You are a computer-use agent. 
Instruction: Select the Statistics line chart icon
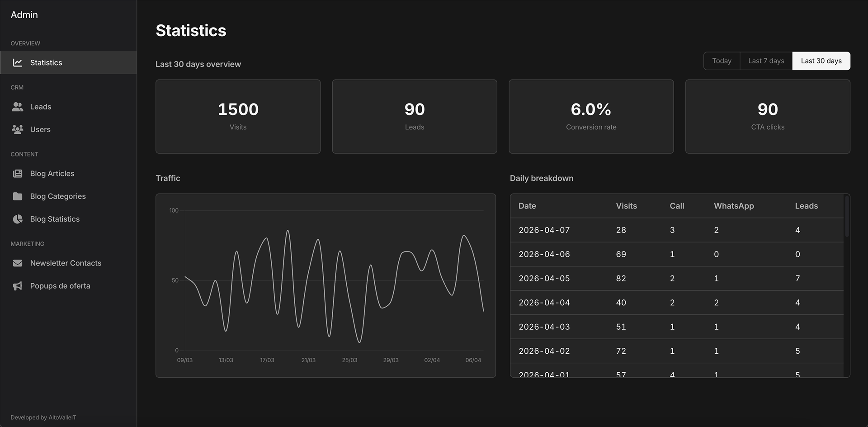tap(18, 62)
